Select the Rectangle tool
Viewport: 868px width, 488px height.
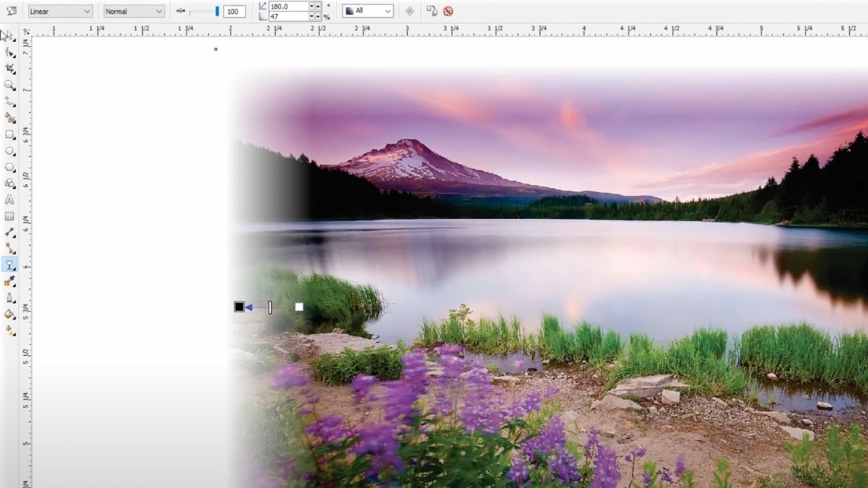click(x=10, y=134)
